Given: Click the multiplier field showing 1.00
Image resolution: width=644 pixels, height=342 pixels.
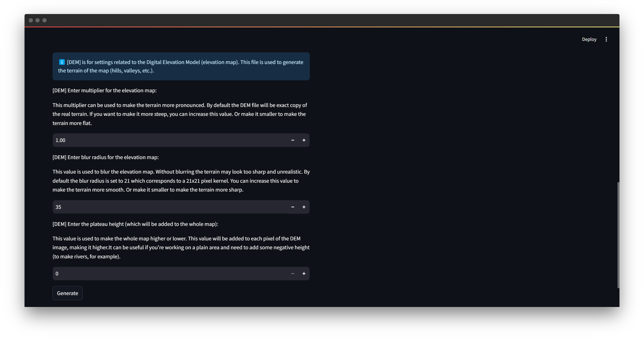Looking at the screenshot, I should pos(150,140).
